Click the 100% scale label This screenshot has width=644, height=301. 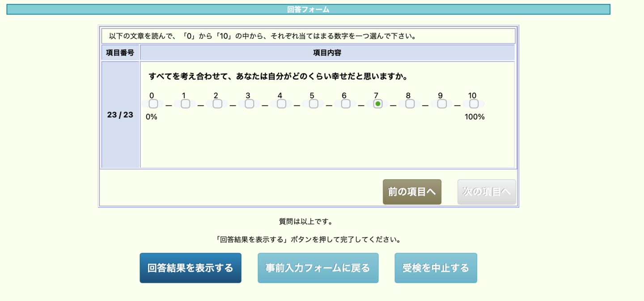475,117
